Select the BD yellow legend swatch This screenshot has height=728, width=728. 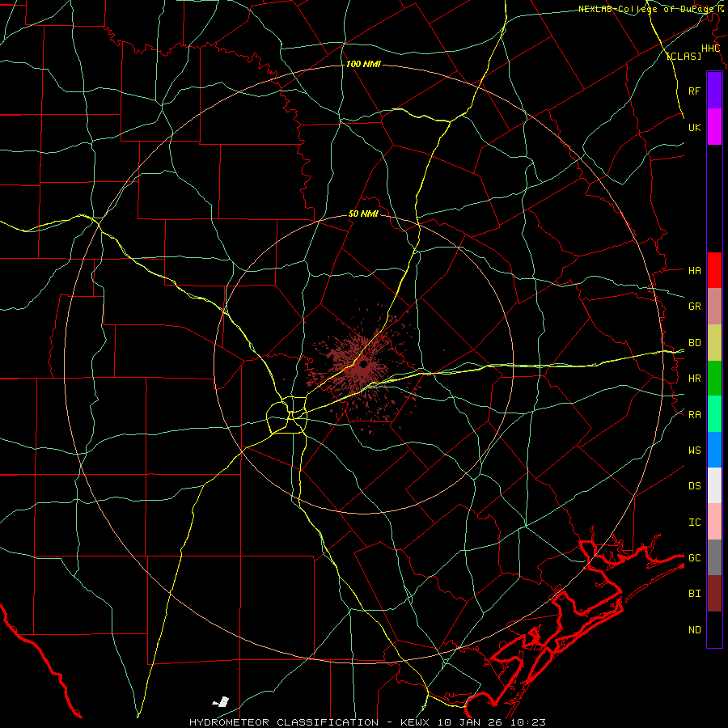tap(714, 342)
